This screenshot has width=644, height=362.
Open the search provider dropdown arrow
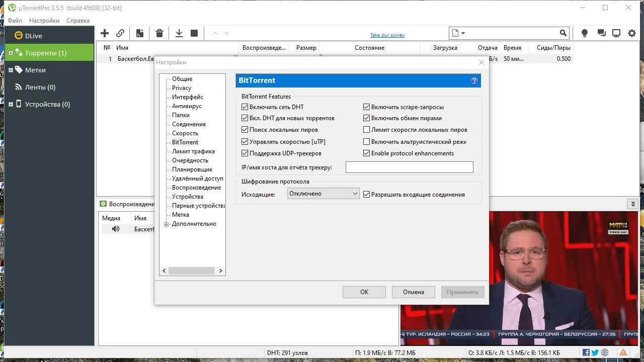[463, 33]
